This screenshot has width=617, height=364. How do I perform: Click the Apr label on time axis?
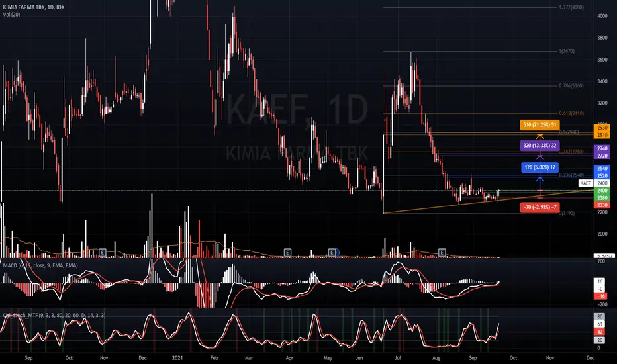289,358
